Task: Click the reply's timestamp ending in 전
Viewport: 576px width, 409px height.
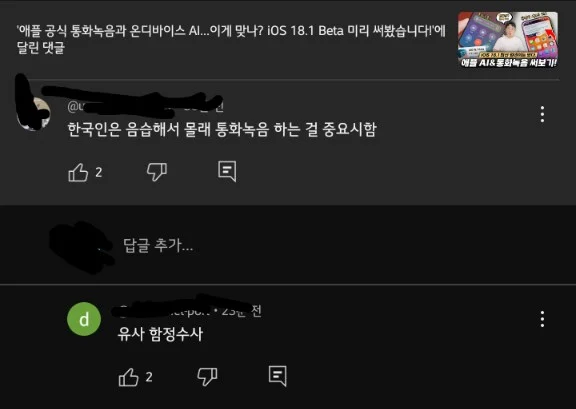Action: click(241, 311)
